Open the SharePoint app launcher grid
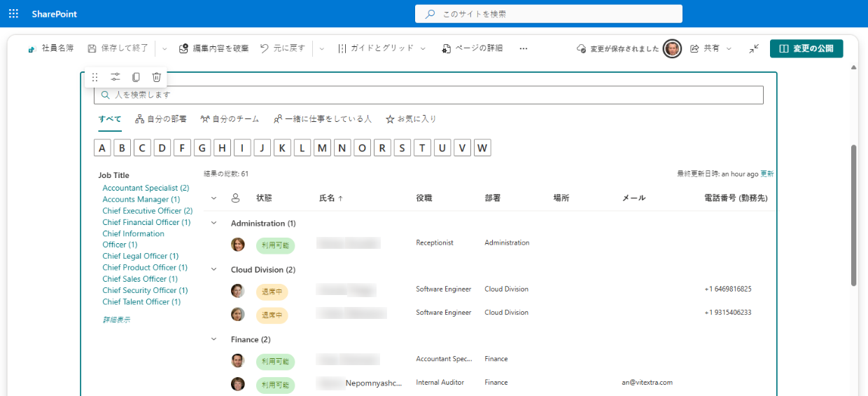This screenshot has width=868, height=396. click(13, 14)
